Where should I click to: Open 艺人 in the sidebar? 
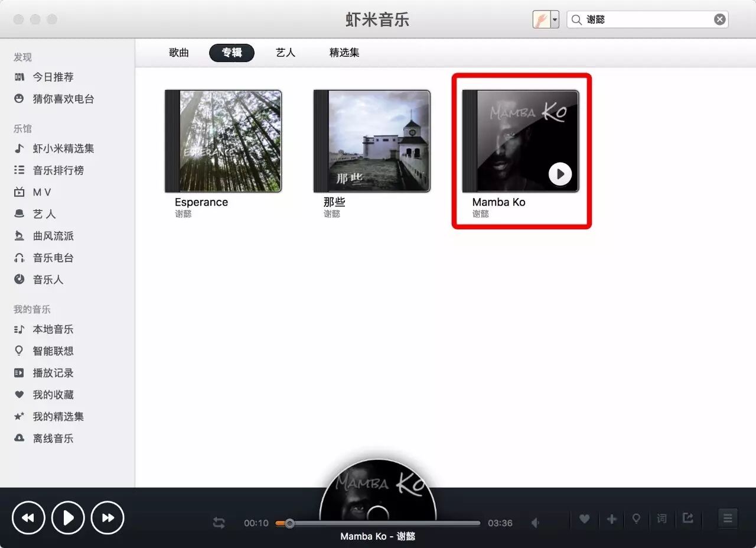(x=44, y=214)
